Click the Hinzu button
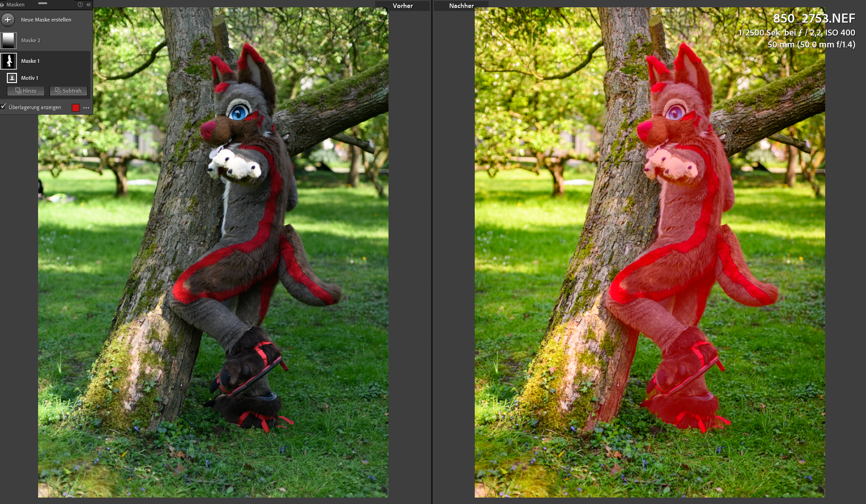 (26, 91)
